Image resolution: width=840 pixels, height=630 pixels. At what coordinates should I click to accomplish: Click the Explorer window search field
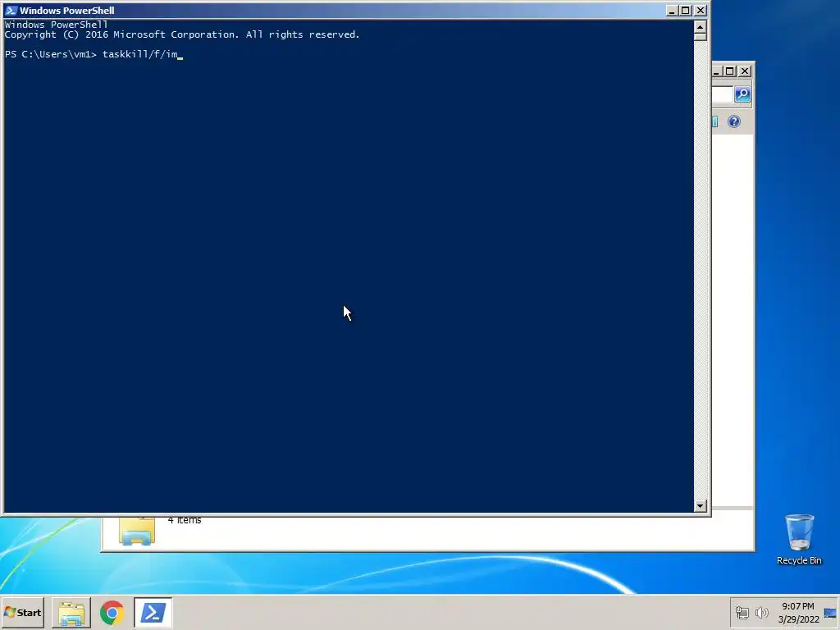click(722, 94)
